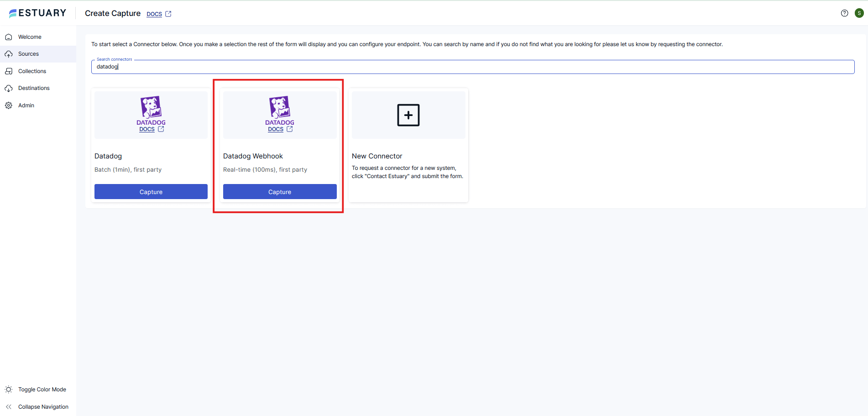Click the Datadog card title
The width and height of the screenshot is (868, 416).
(x=108, y=156)
